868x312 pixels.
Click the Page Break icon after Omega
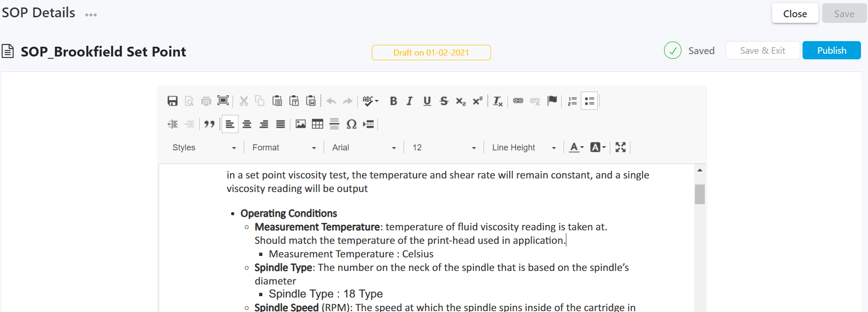tap(369, 124)
